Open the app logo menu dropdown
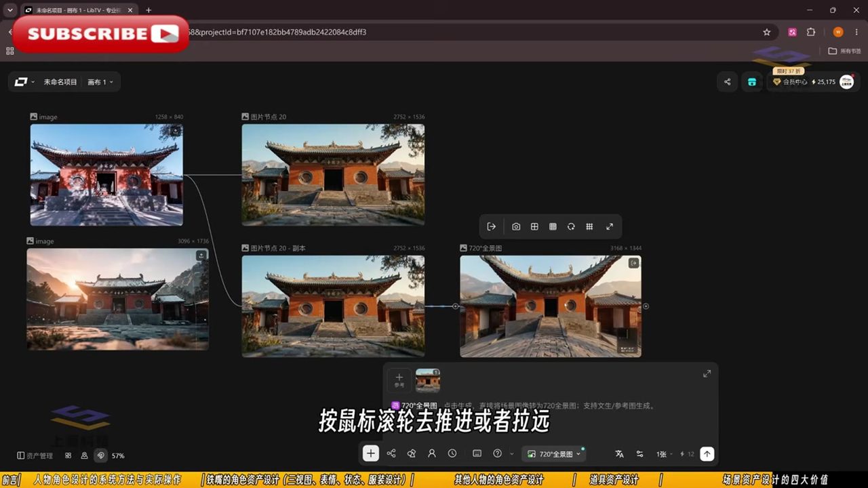868x488 pixels. click(24, 82)
